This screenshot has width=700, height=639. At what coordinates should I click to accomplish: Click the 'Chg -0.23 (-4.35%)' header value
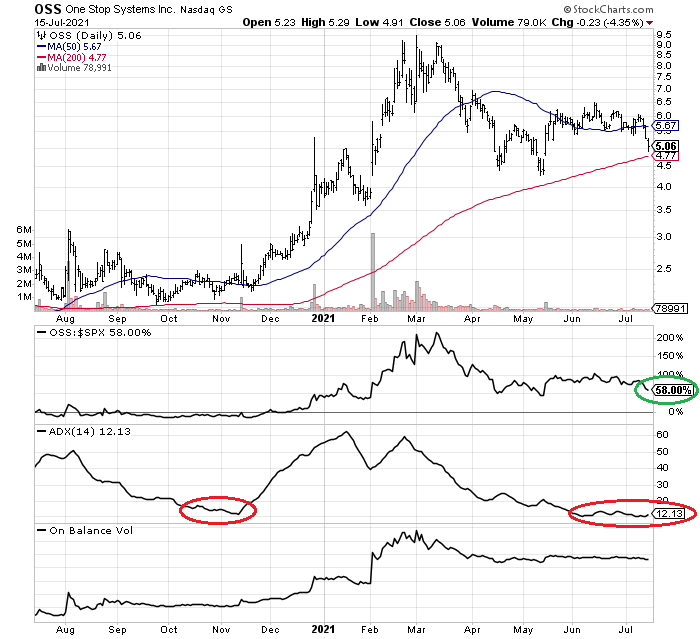(x=598, y=22)
